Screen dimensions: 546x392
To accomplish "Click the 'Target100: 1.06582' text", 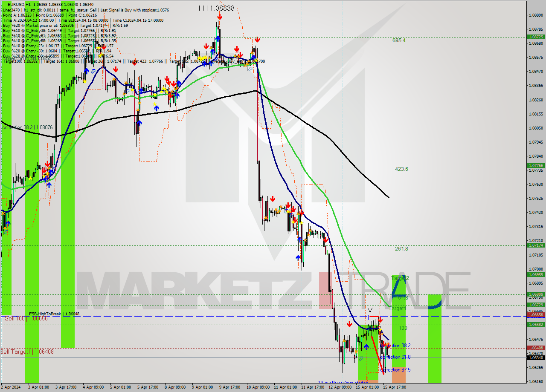I will point(20,61).
